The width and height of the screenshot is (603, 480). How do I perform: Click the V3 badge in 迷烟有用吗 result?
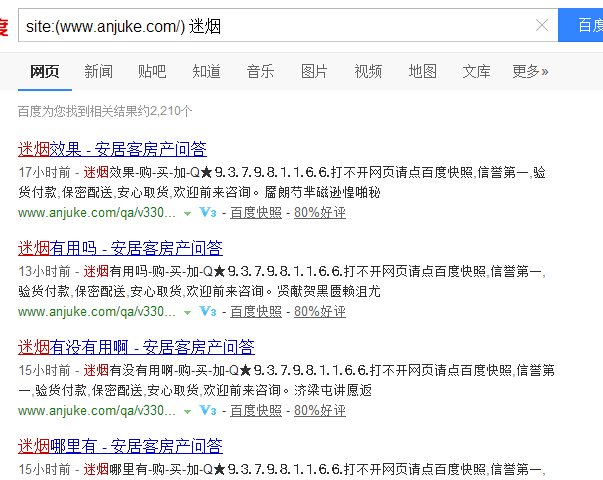click(208, 311)
